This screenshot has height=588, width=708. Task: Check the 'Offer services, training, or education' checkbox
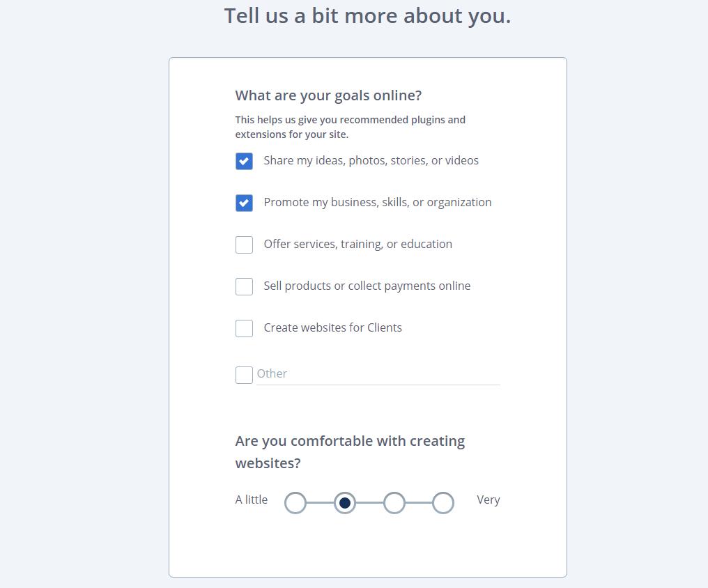tap(244, 245)
